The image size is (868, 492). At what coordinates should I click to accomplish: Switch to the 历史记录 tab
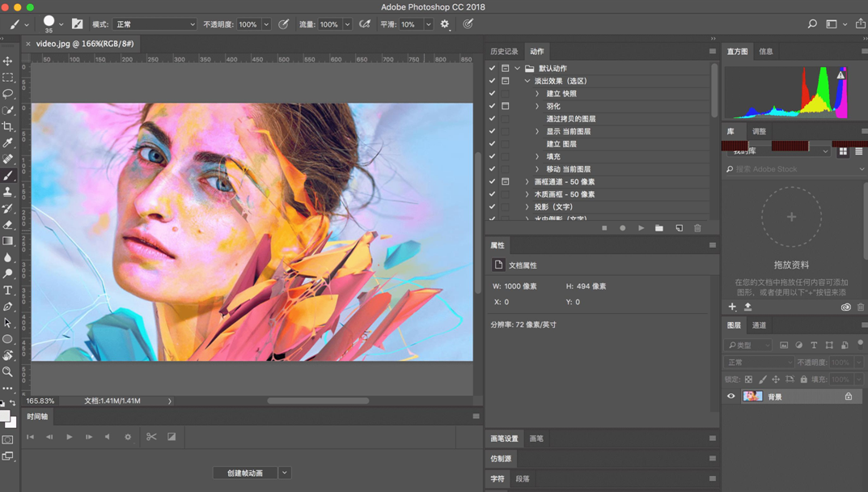coord(504,51)
